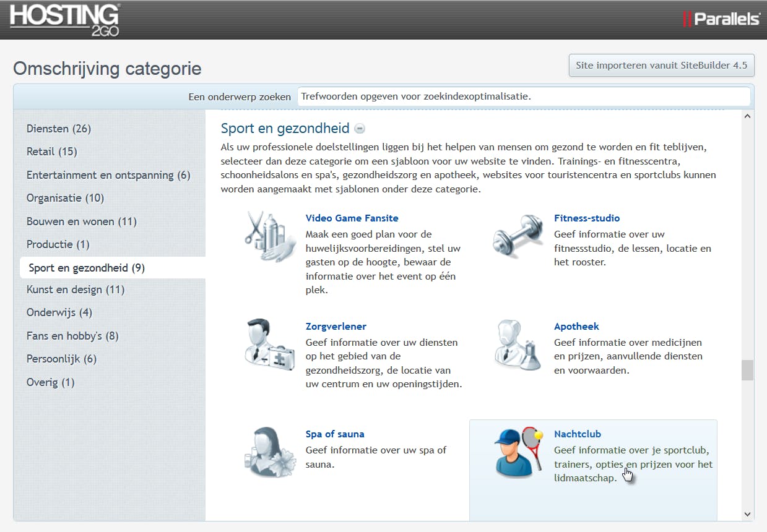Screen dimensions: 767x532
Task: Click the Zorgverlener link
Action: 336,326
